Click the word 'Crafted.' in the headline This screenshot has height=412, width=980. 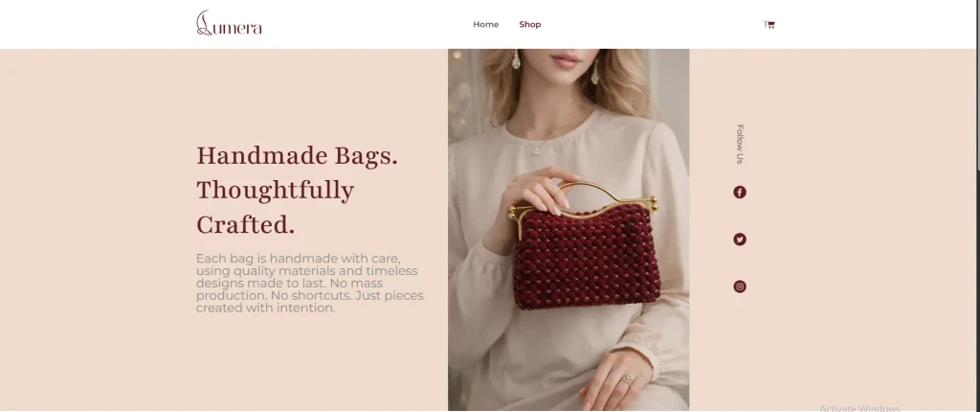(x=245, y=225)
